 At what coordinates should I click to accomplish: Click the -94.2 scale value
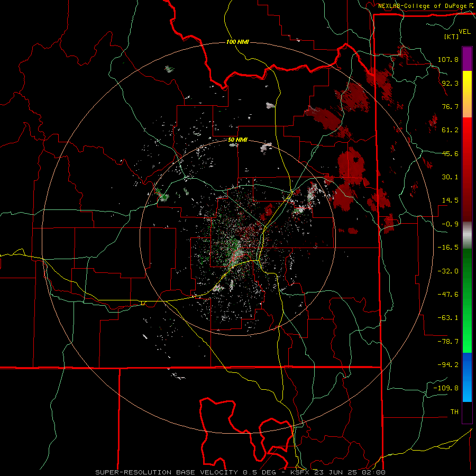pos(448,364)
